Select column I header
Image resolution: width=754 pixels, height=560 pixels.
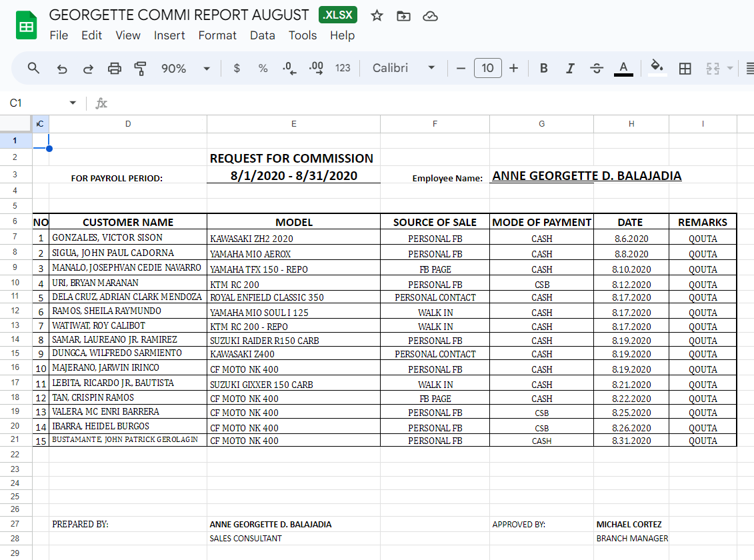703,124
